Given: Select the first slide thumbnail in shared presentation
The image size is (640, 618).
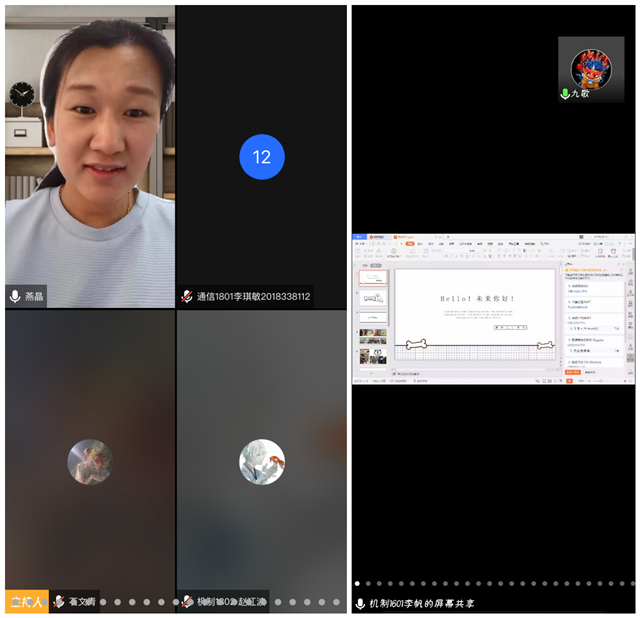Looking at the screenshot, I should (373, 278).
